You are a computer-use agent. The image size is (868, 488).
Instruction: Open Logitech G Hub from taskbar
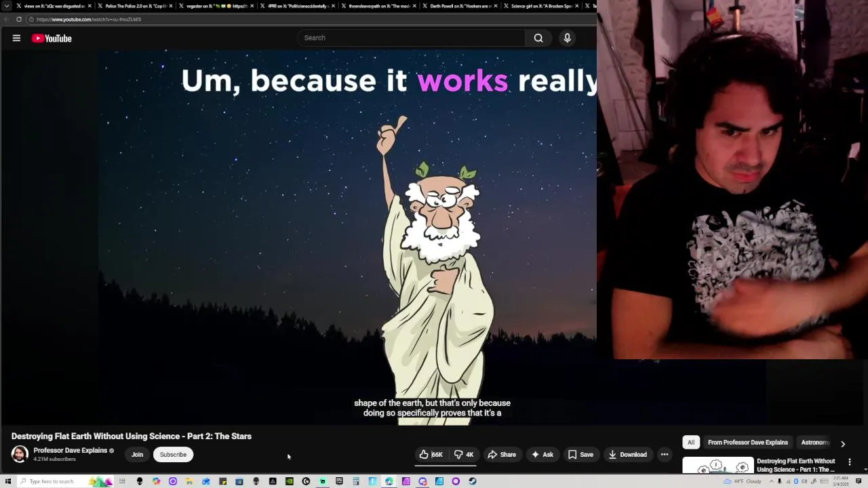306,481
